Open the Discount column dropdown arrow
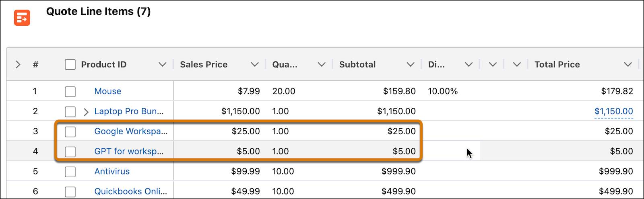Screen dimensions: 644x199 click(x=469, y=64)
